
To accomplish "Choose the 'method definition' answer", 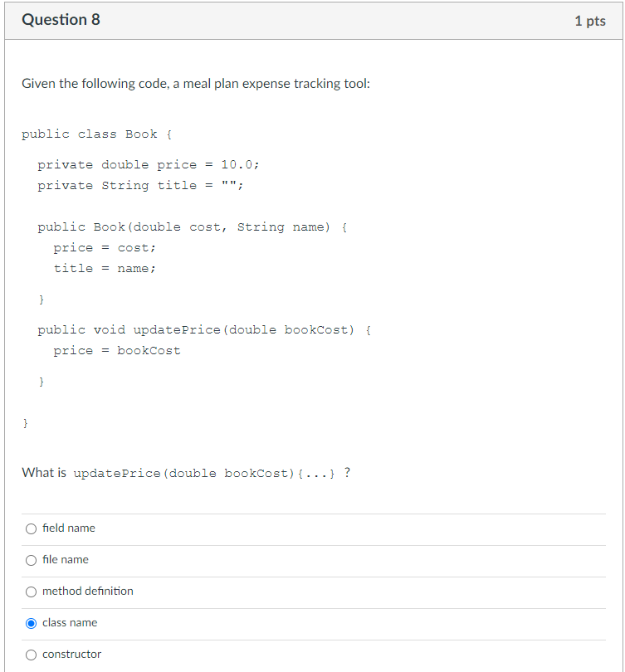I will 31,592.
